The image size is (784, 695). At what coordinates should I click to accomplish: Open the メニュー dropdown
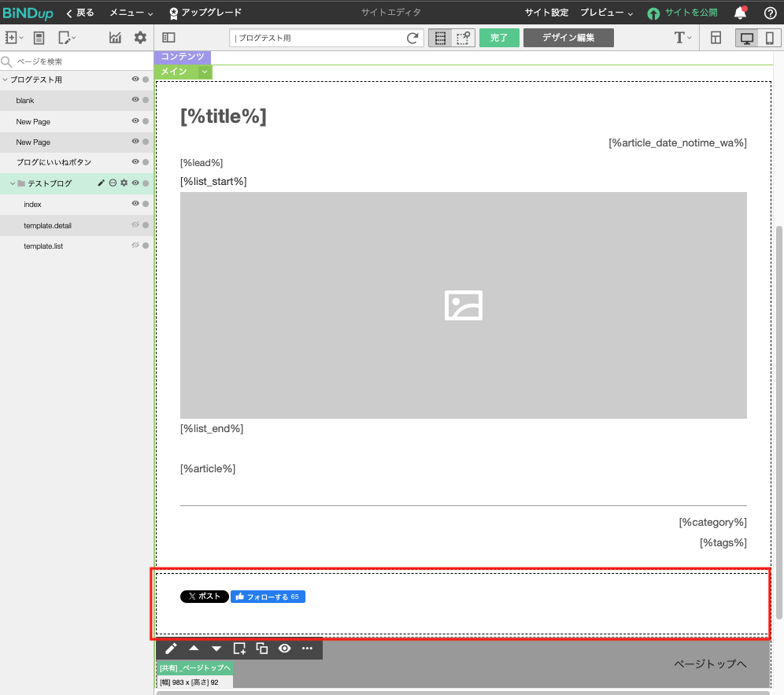tap(131, 13)
